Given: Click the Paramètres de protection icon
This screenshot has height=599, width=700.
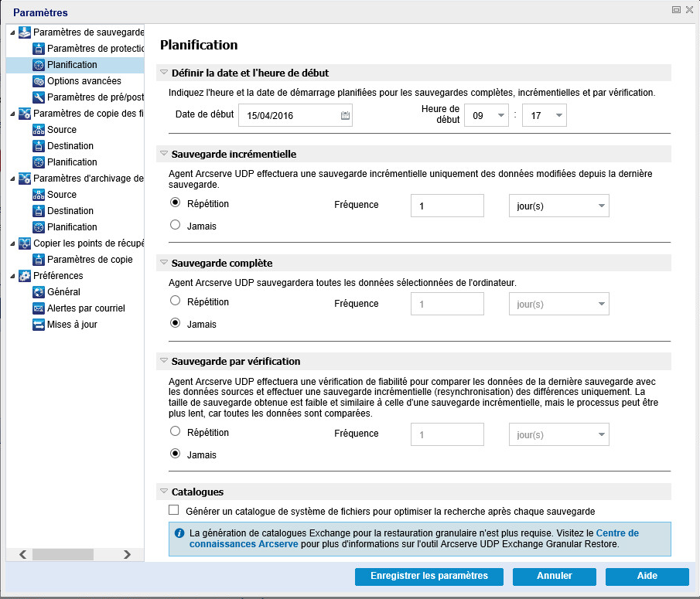Looking at the screenshot, I should pos(39,49).
